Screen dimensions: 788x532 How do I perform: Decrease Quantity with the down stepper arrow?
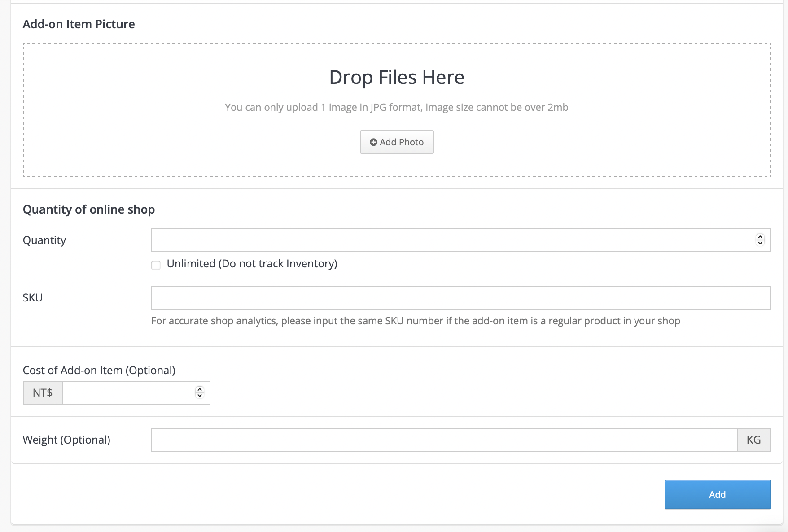click(x=760, y=243)
